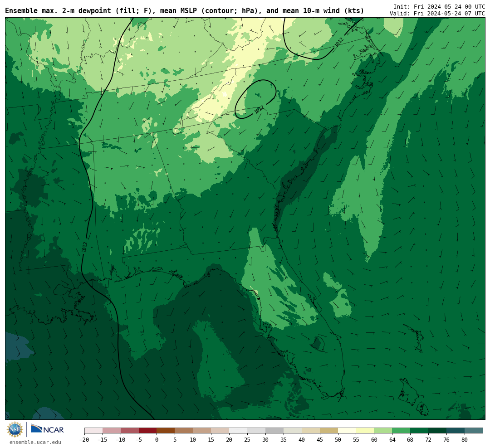Pick the teal swatch between 76 and 80
The width and height of the screenshot is (490, 448).
click(456, 431)
